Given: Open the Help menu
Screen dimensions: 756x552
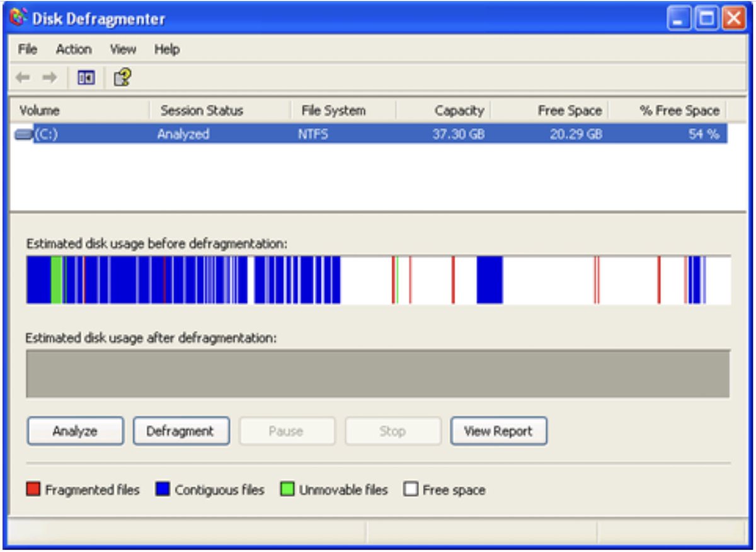Looking at the screenshot, I should (167, 49).
